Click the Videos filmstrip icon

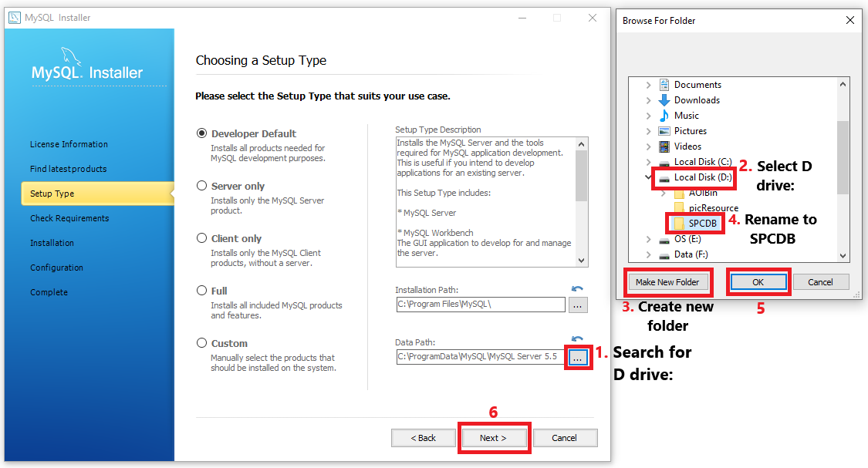664,146
